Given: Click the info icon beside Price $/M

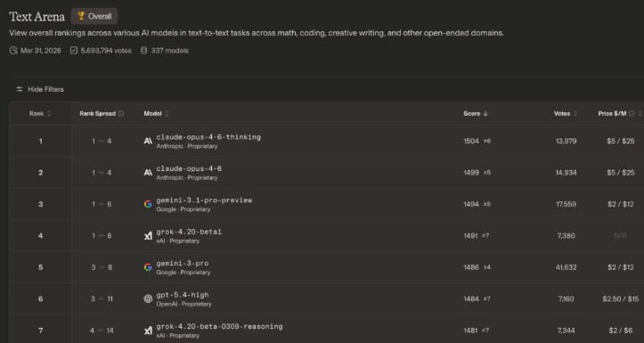Looking at the screenshot, I should coord(632,113).
